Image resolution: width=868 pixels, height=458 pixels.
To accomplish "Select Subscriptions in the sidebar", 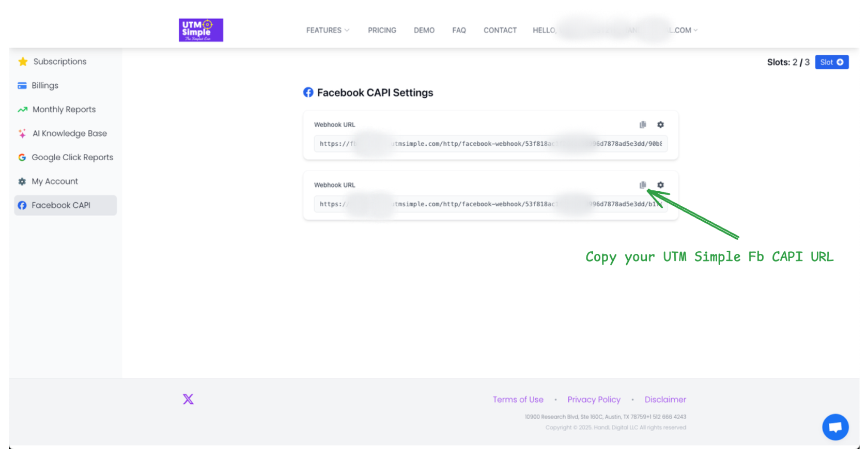I will point(59,62).
